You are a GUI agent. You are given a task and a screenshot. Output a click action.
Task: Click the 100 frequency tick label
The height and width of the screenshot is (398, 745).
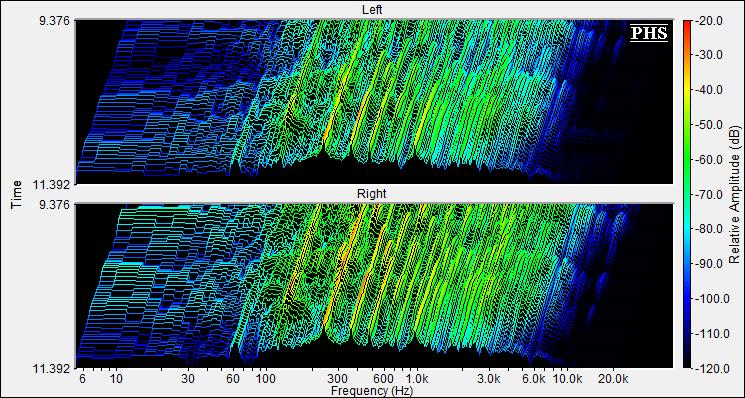pyautogui.click(x=266, y=379)
